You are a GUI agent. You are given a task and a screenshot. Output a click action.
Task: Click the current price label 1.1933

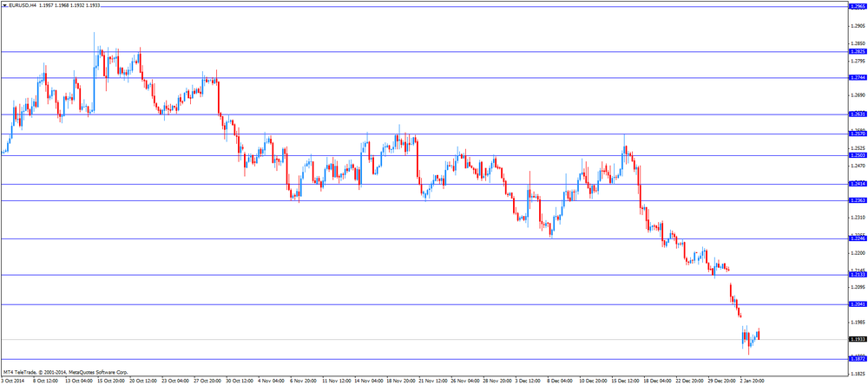point(857,339)
